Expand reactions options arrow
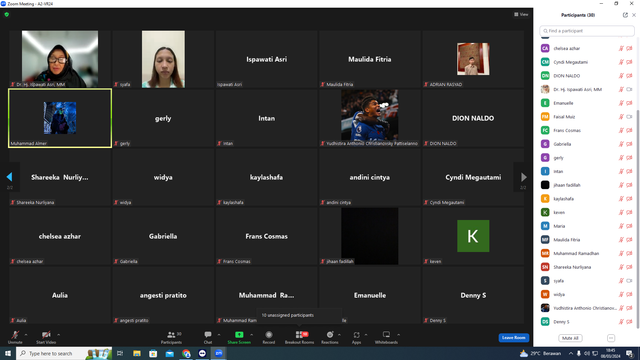This screenshot has height=360, width=640. click(340, 335)
